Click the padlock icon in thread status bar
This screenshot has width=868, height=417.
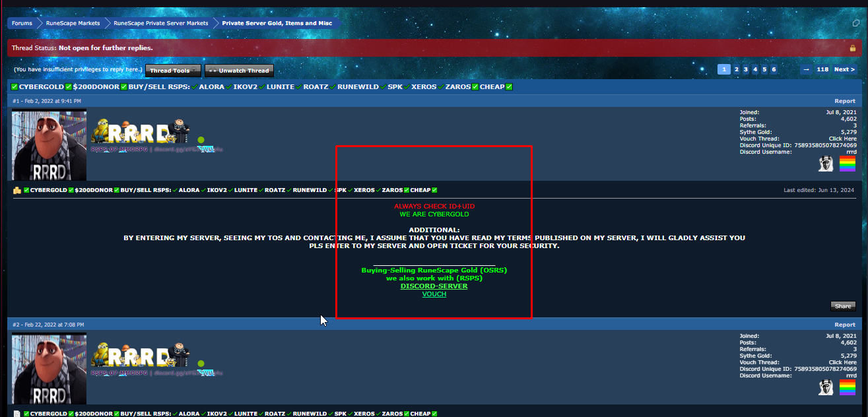pos(853,48)
